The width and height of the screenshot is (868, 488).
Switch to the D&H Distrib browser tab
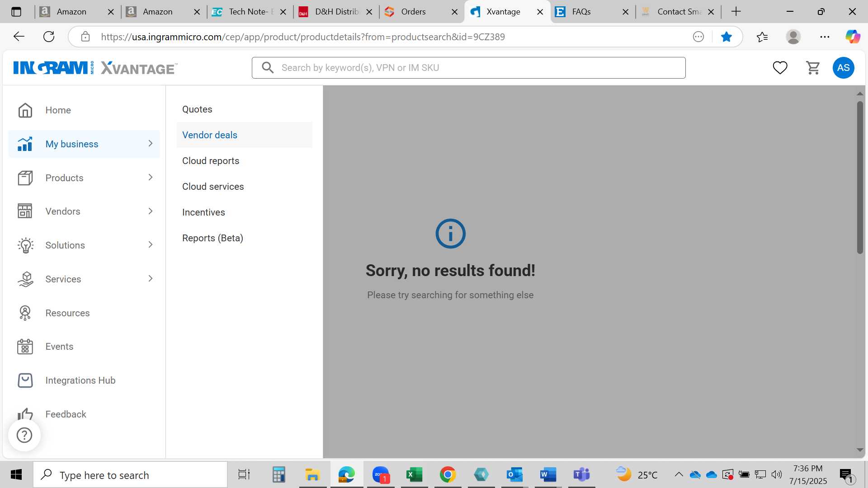[x=336, y=12]
